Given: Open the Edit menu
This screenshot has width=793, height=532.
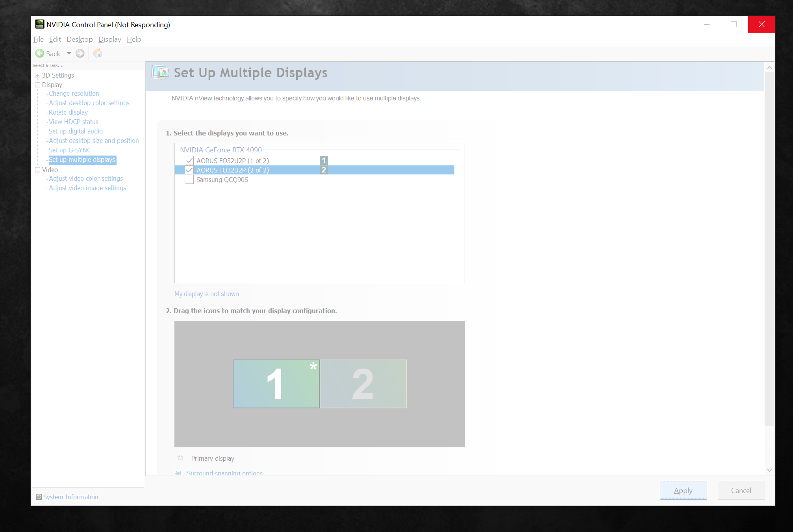Looking at the screenshot, I should click(55, 39).
